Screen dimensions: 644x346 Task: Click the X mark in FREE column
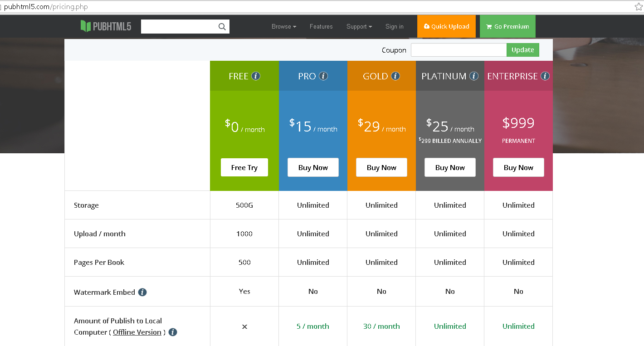point(244,327)
